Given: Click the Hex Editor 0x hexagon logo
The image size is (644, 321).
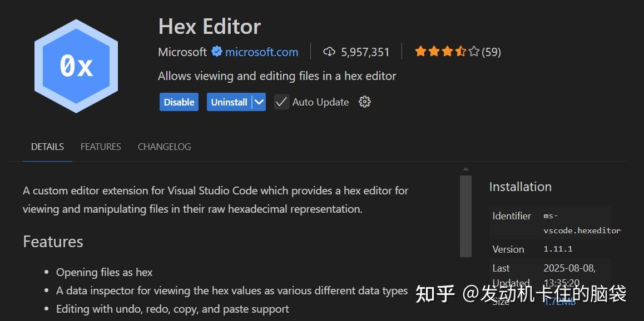Looking at the screenshot, I should click(x=76, y=65).
